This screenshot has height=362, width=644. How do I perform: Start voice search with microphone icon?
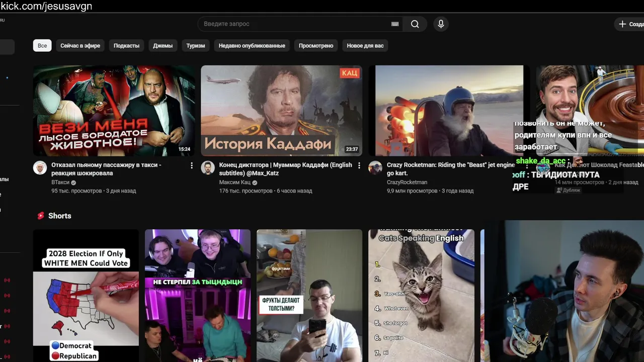click(441, 24)
